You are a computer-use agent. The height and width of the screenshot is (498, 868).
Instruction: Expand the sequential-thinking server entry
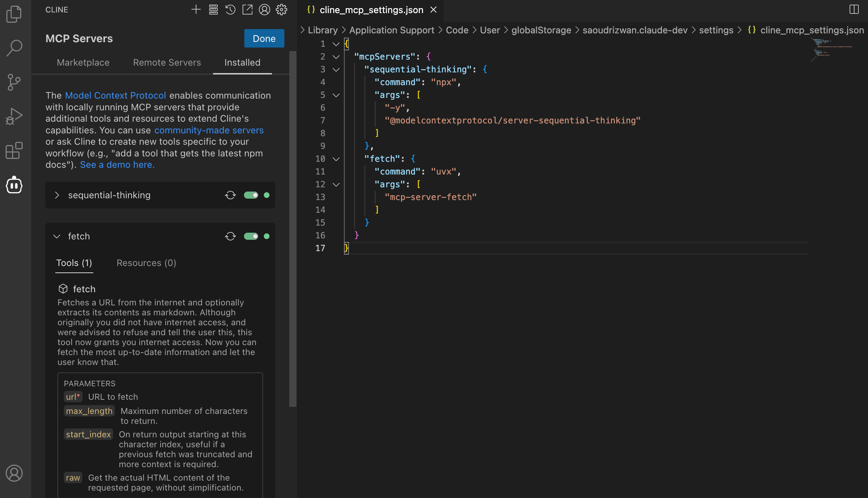57,195
